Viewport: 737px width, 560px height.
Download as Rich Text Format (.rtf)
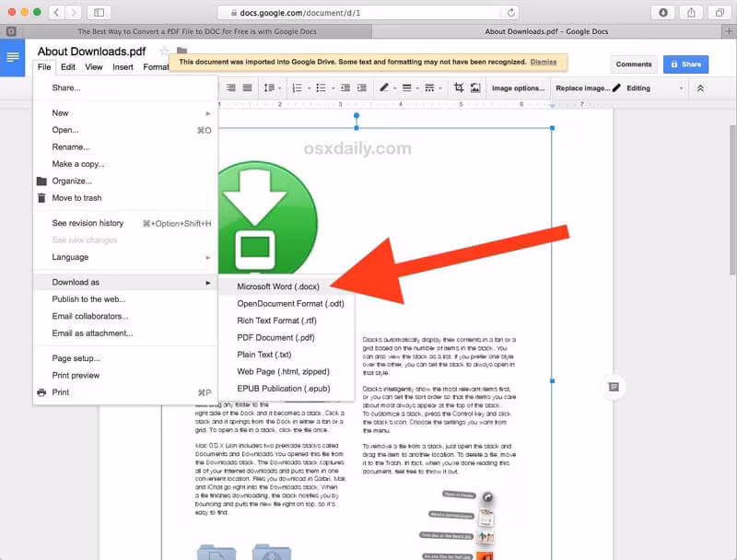point(287,321)
